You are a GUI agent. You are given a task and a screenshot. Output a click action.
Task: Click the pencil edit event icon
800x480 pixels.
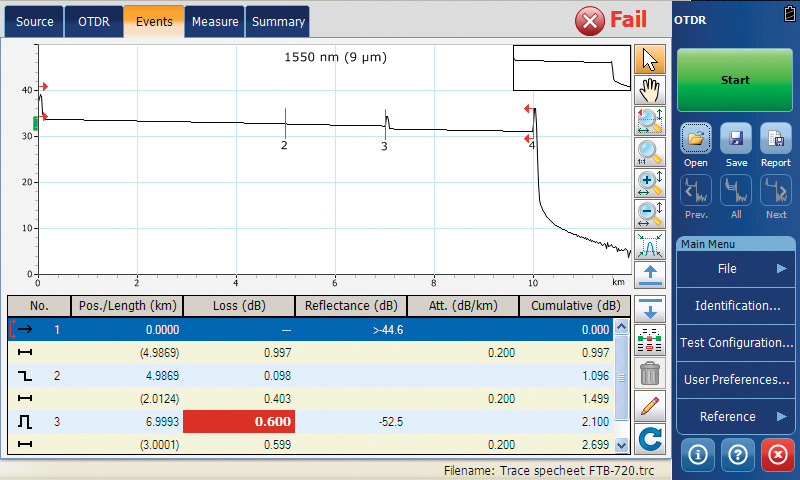650,406
